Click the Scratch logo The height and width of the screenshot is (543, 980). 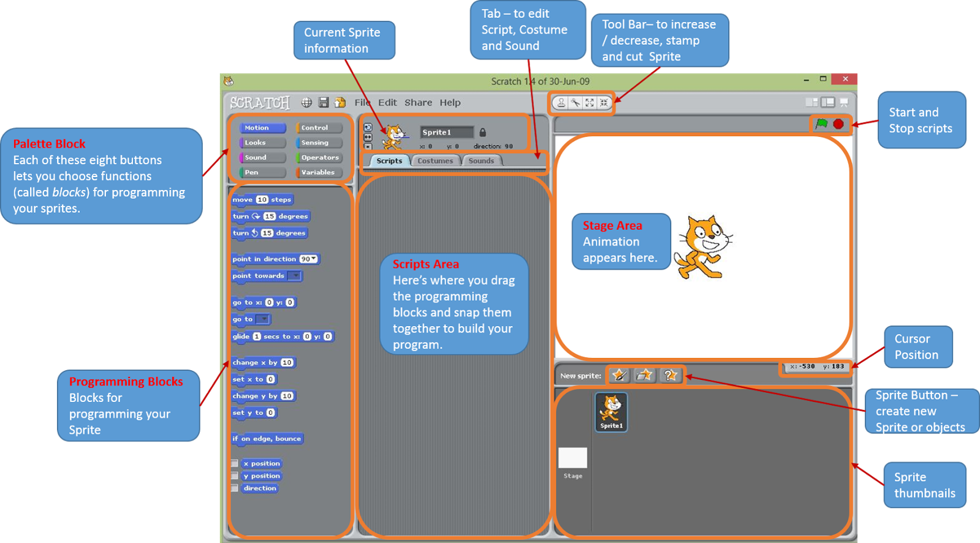[x=260, y=102]
